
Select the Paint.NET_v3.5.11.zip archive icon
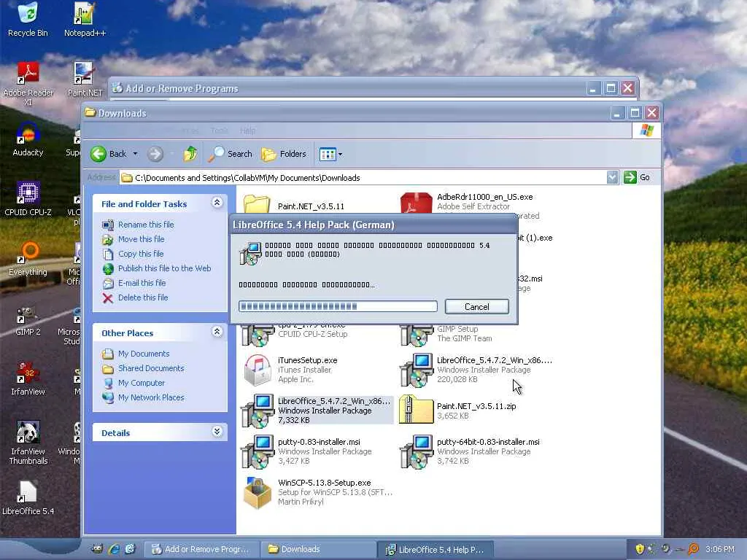(416, 410)
